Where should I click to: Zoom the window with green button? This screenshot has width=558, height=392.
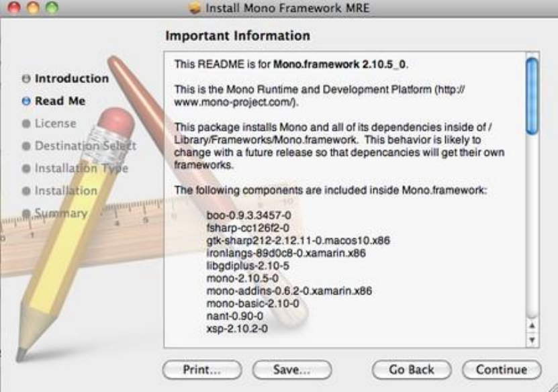pyautogui.click(x=52, y=7)
